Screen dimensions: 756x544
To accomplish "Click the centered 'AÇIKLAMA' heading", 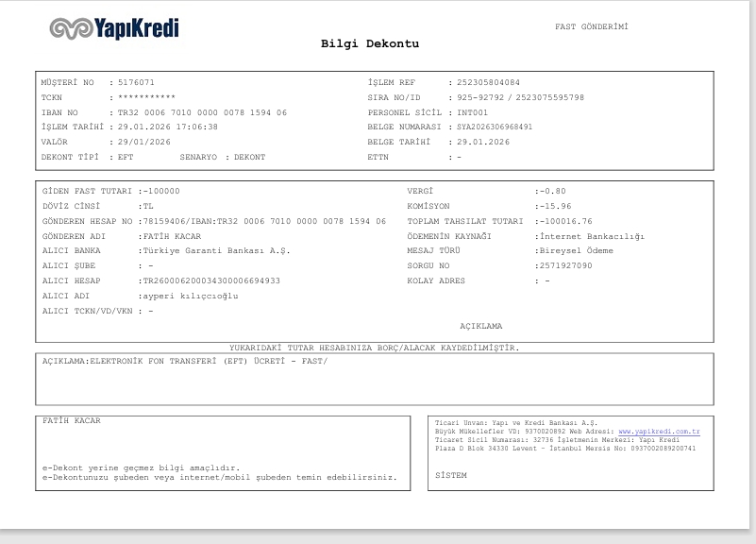I will pos(480,326).
